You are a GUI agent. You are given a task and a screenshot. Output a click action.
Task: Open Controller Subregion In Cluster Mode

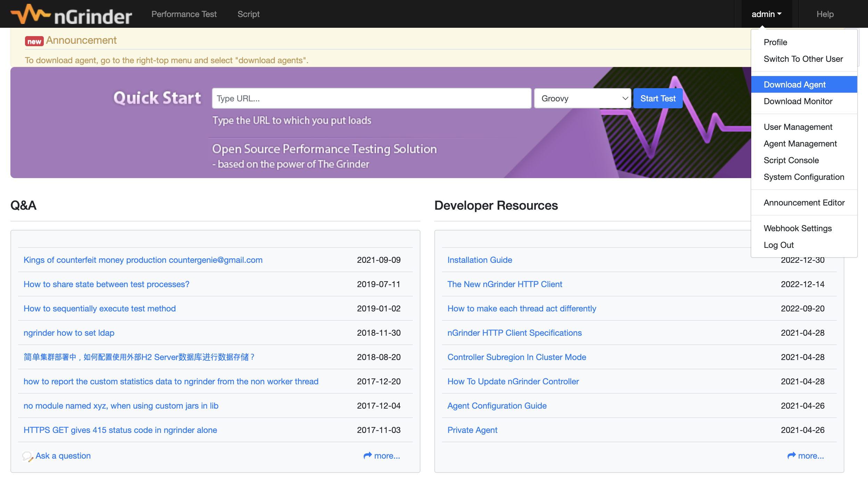[516, 357]
